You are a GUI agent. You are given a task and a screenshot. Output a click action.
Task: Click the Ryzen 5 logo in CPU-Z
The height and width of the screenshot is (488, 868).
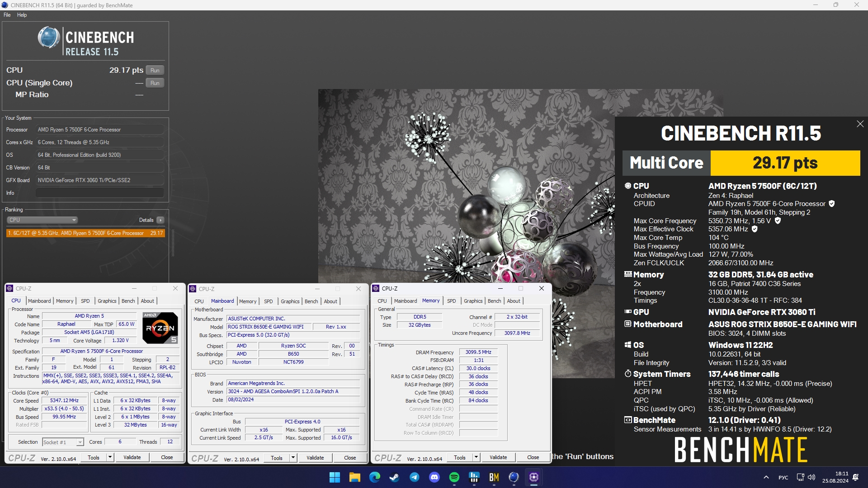(x=160, y=328)
